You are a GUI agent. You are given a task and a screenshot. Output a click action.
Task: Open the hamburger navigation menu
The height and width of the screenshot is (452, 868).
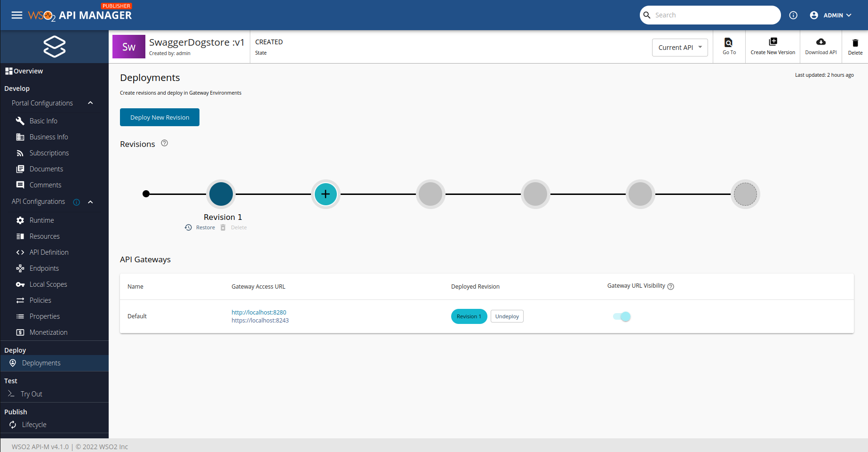pos(17,15)
